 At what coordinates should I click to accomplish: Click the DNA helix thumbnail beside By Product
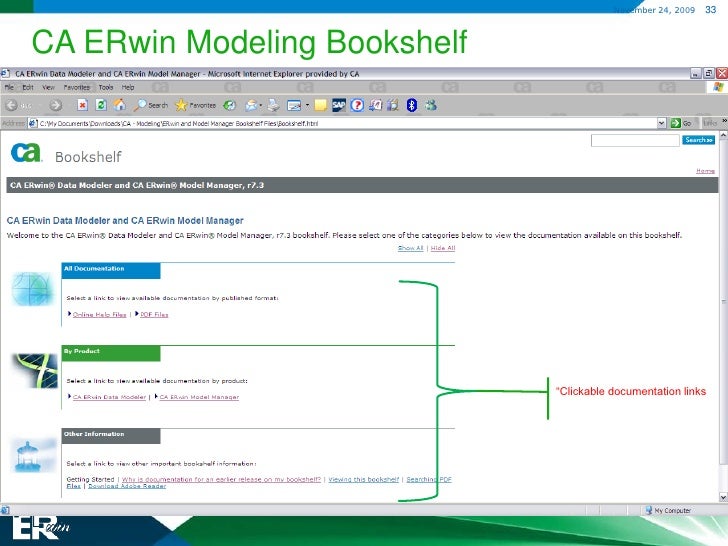35,371
